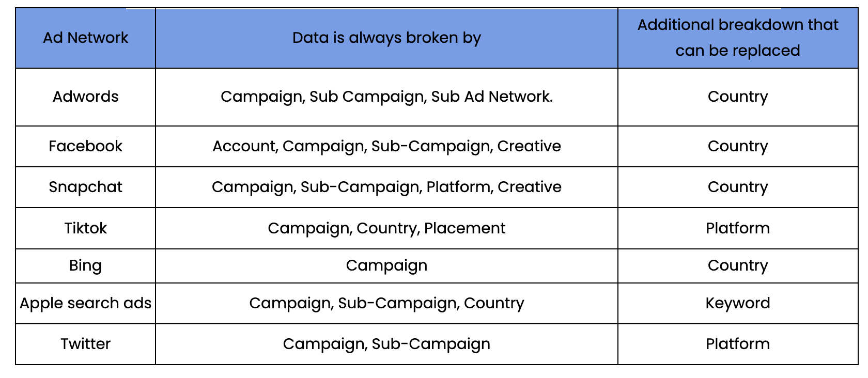Viewport: 868px width, 378px height.
Task: Click 'Campaign, Sub Campaign, Sub Ad Network.' text
Action: (386, 97)
